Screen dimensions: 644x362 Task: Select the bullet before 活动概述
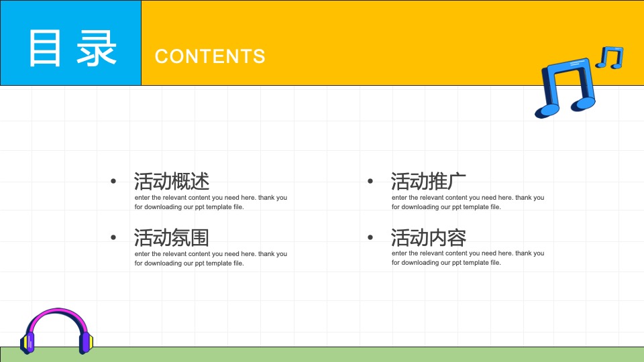(x=113, y=181)
